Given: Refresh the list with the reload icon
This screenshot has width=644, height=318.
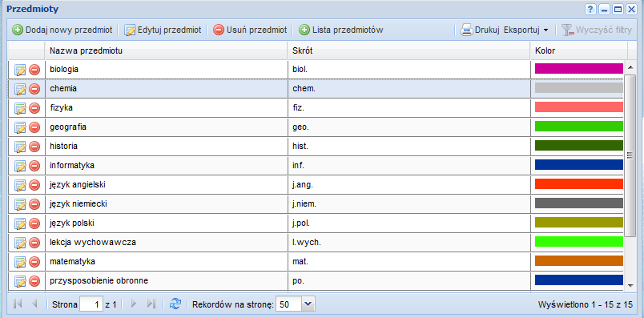Looking at the screenshot, I should pyautogui.click(x=175, y=304).
